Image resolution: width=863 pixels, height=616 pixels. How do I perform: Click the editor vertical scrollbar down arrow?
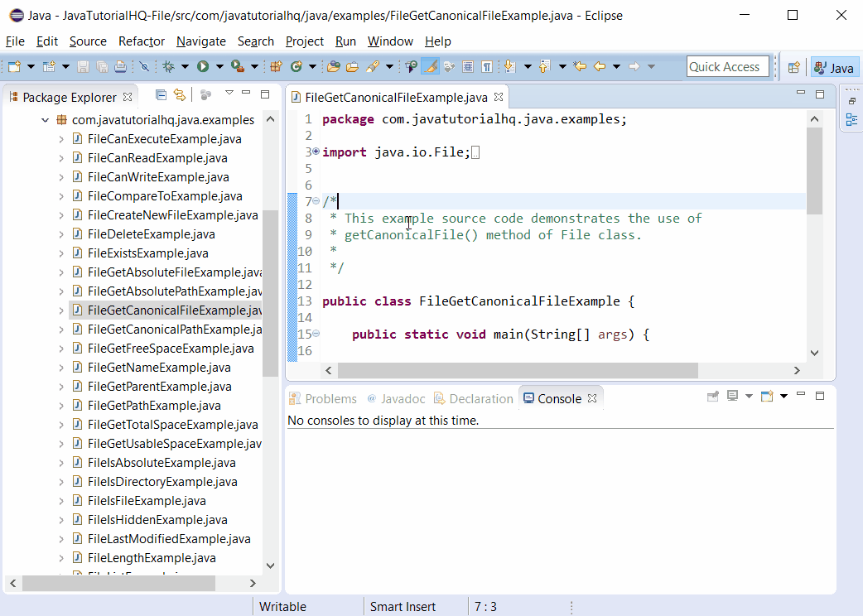pos(814,353)
